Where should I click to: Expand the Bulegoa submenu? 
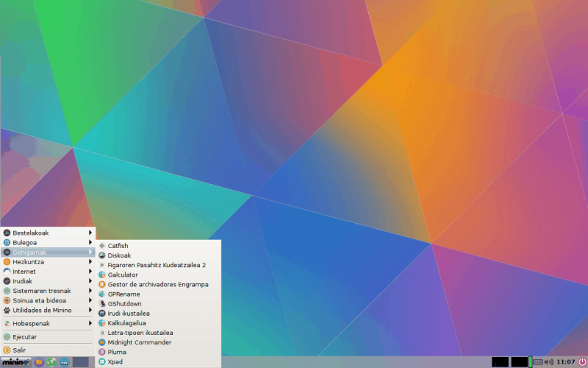click(48, 243)
